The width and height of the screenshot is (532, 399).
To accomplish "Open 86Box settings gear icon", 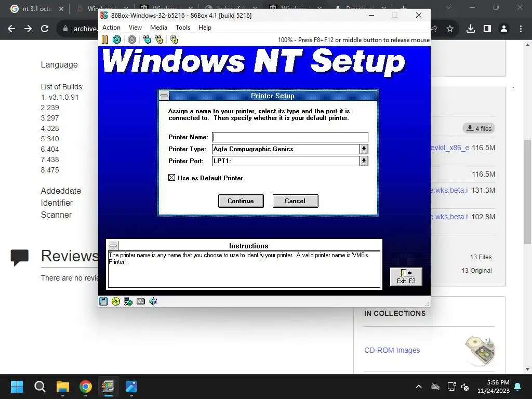I will (174, 39).
